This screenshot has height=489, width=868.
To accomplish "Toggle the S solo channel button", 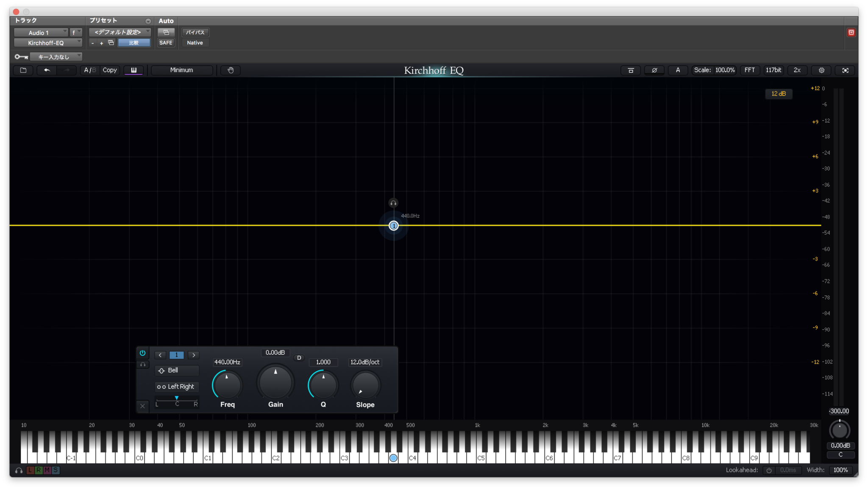I will click(55, 470).
